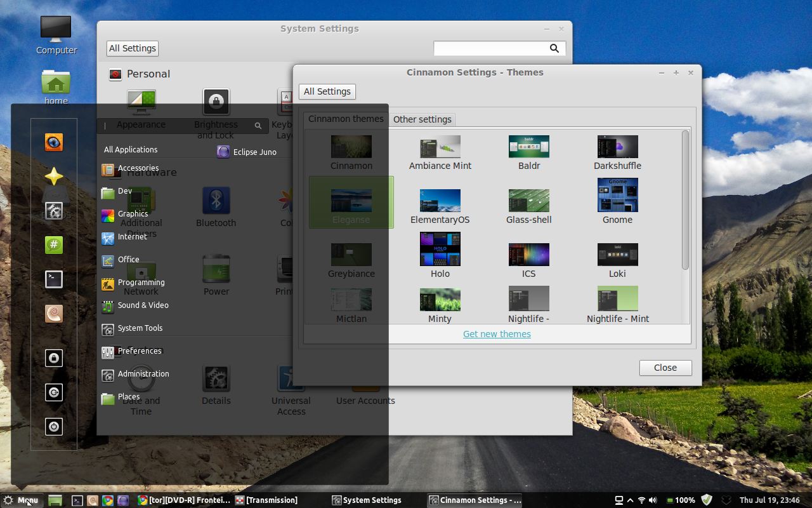The image size is (812, 508).
Task: Click the volume speaker tray icon
Action: [653, 500]
